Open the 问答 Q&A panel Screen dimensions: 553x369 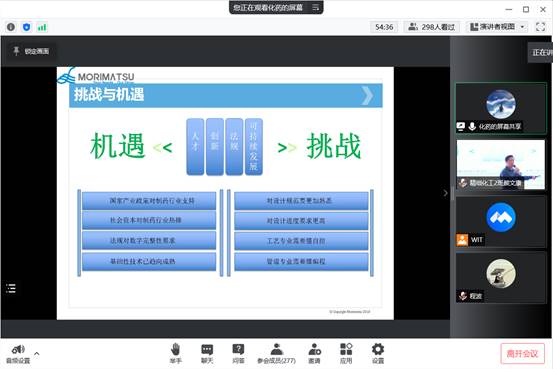[238, 353]
